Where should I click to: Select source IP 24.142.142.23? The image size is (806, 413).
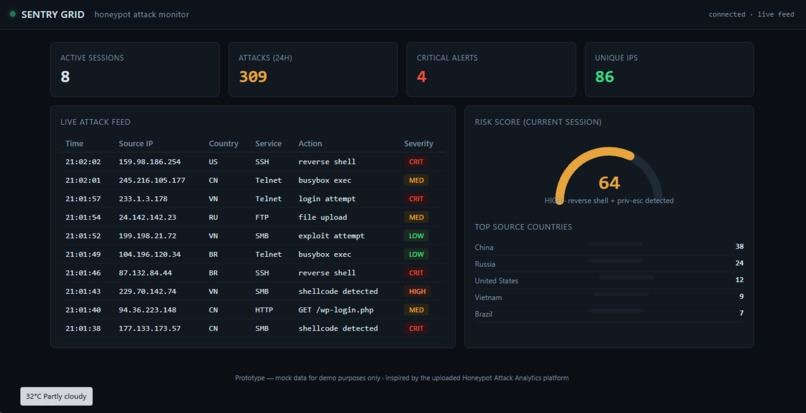(148, 217)
